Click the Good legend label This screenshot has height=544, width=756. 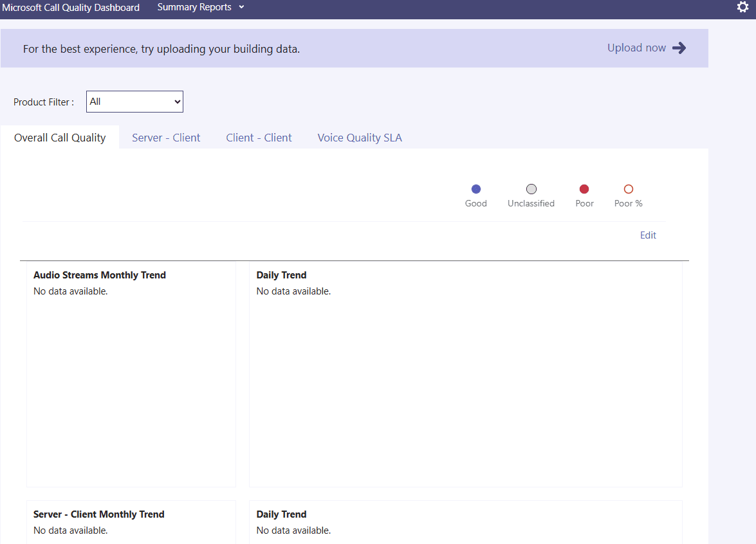coord(476,203)
